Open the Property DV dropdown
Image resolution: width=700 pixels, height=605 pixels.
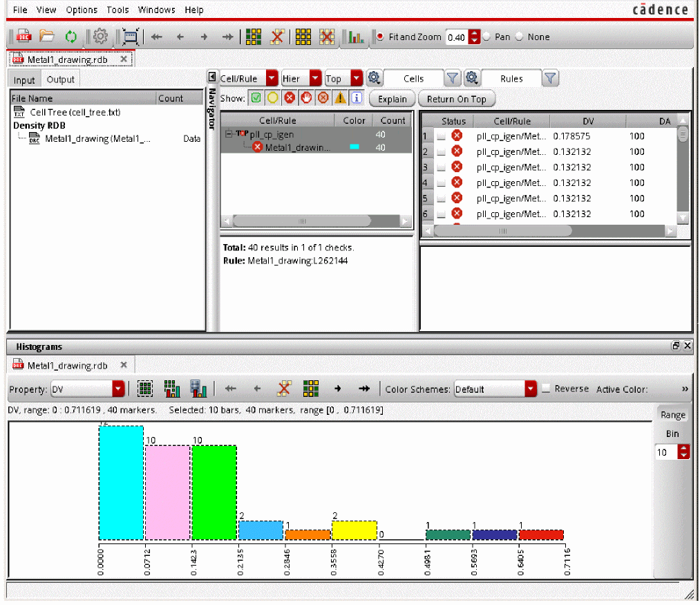(118, 389)
